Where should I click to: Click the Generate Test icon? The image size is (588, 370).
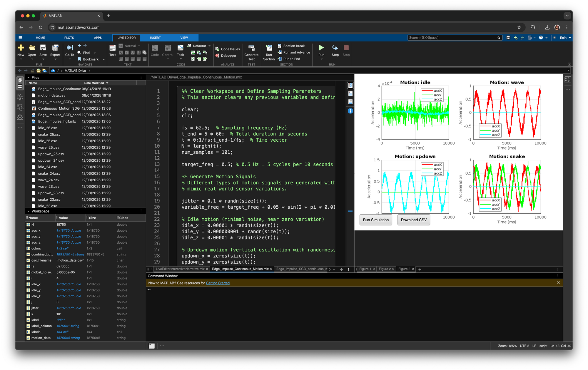251,48
